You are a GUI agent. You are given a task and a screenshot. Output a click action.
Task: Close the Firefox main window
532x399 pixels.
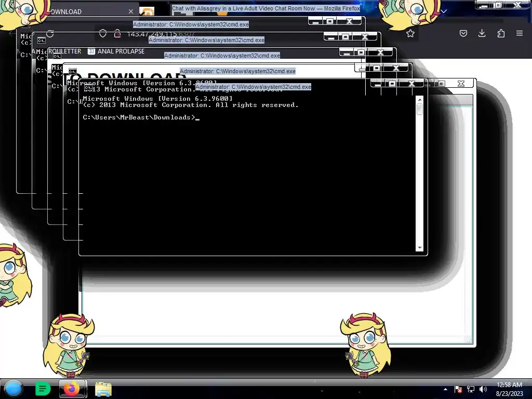point(518,5)
